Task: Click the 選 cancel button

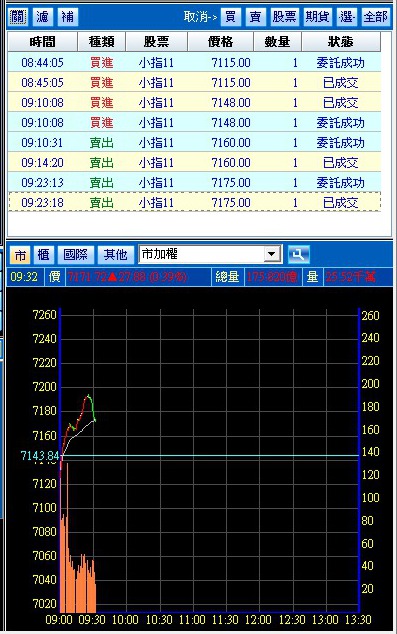Action: (346, 17)
